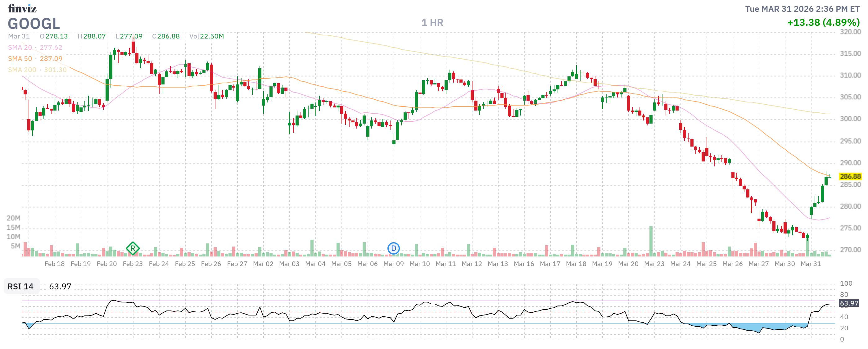The image size is (868, 349).
Task: Click the green R marker icon
Action: point(133,249)
